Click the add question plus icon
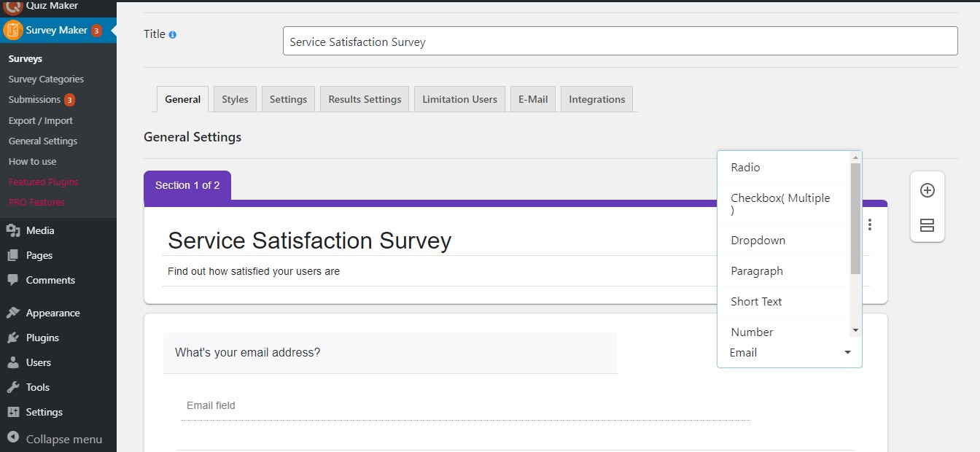The width and height of the screenshot is (980, 452). click(927, 190)
